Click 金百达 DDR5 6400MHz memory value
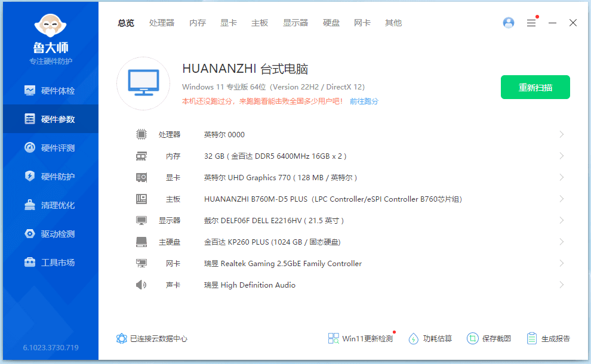 [x=275, y=156]
